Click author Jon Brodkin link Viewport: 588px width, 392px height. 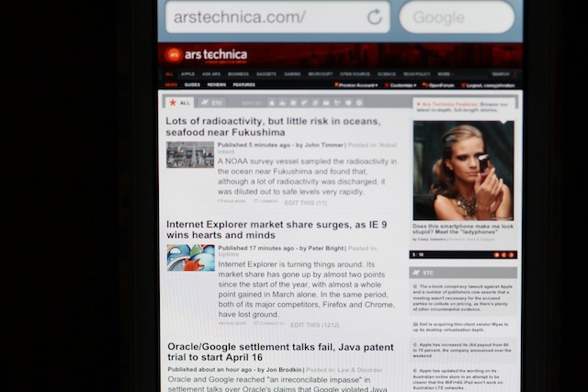[x=284, y=370]
